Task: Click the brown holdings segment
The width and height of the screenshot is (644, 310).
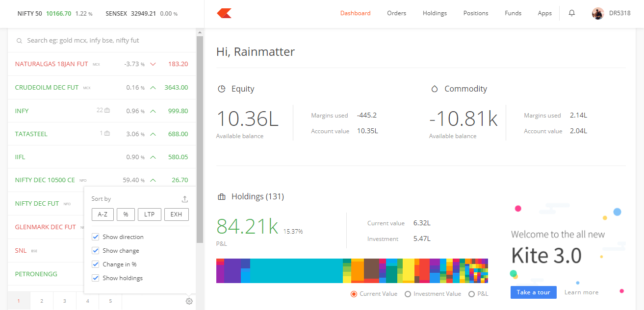Action: point(371,269)
